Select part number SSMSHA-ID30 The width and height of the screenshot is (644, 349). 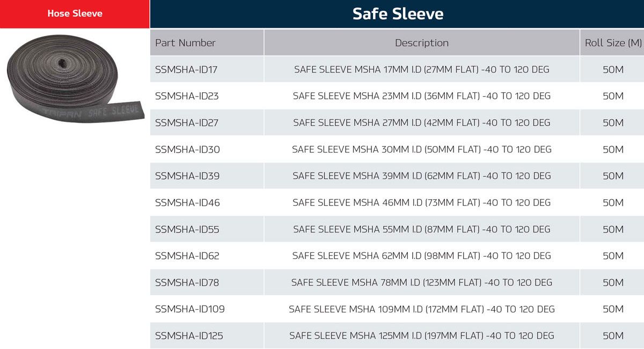[187, 149]
